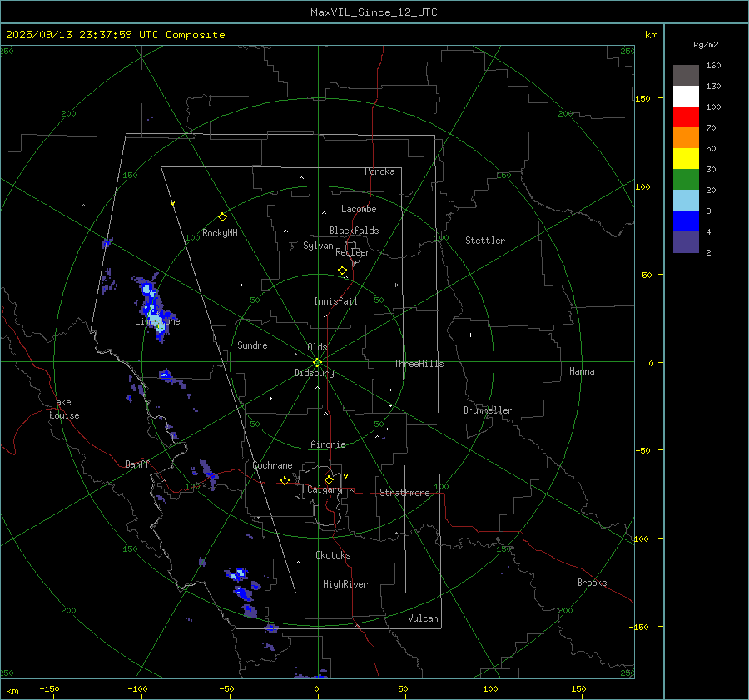Select the red 70-100 legend swatch

[x=686, y=117]
